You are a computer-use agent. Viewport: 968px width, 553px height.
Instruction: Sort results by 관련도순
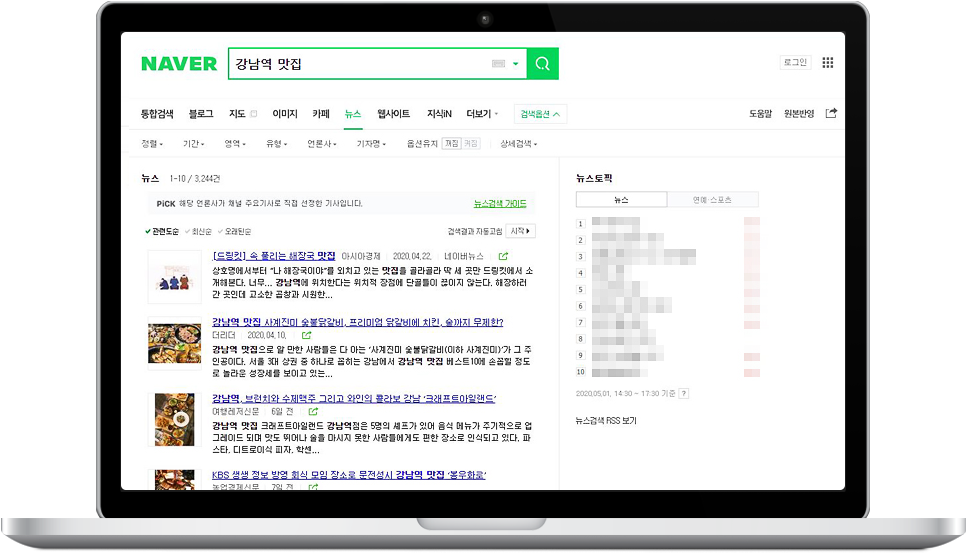162,231
